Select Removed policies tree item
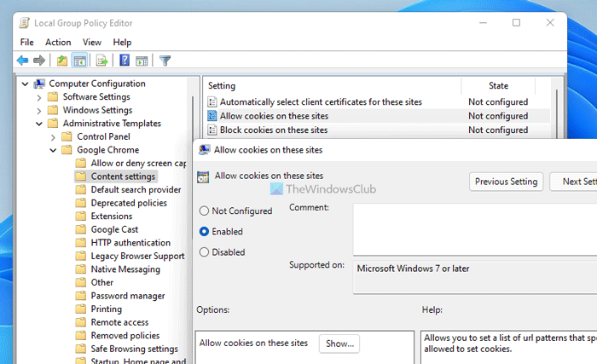This screenshot has width=597, height=364. (125, 336)
